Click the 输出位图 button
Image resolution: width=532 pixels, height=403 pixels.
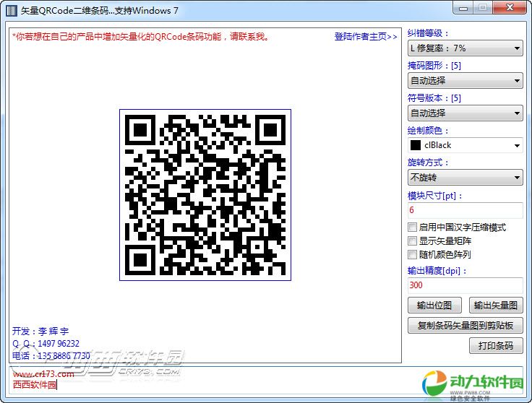click(x=434, y=305)
